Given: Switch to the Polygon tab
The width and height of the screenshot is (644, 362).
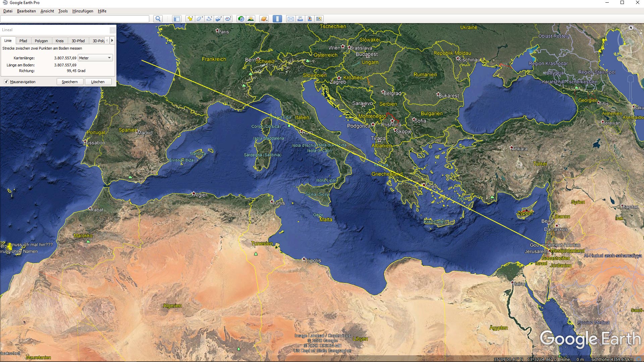Looking at the screenshot, I should pos(41,41).
